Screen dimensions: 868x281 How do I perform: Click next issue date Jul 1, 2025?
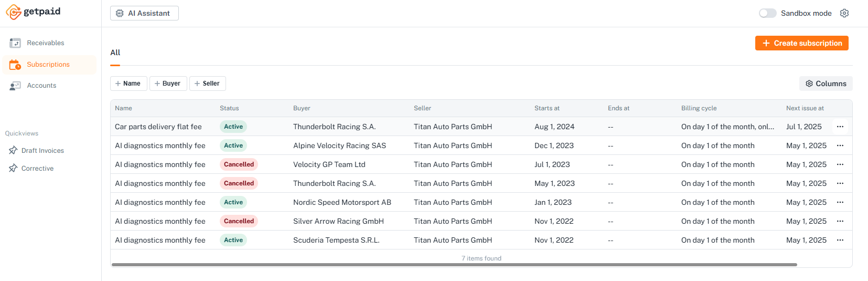point(803,127)
